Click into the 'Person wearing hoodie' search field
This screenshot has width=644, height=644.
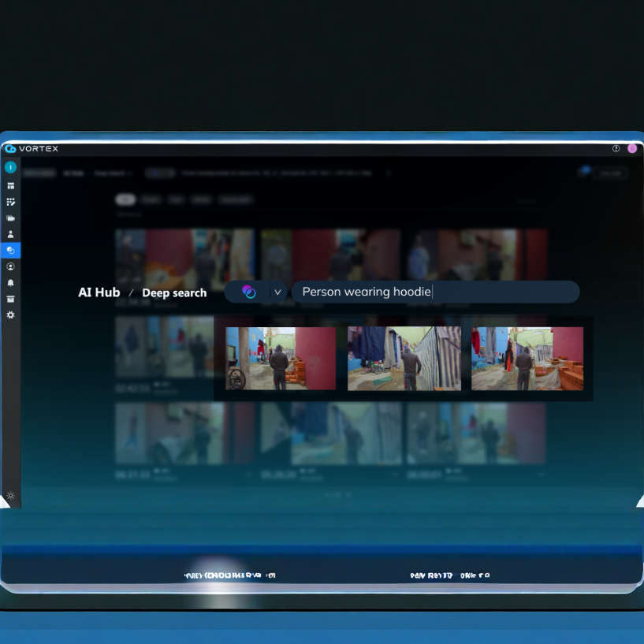[434, 292]
